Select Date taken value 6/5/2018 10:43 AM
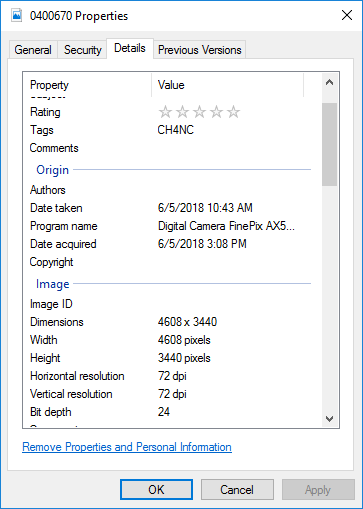The image size is (363, 509). 205,208
